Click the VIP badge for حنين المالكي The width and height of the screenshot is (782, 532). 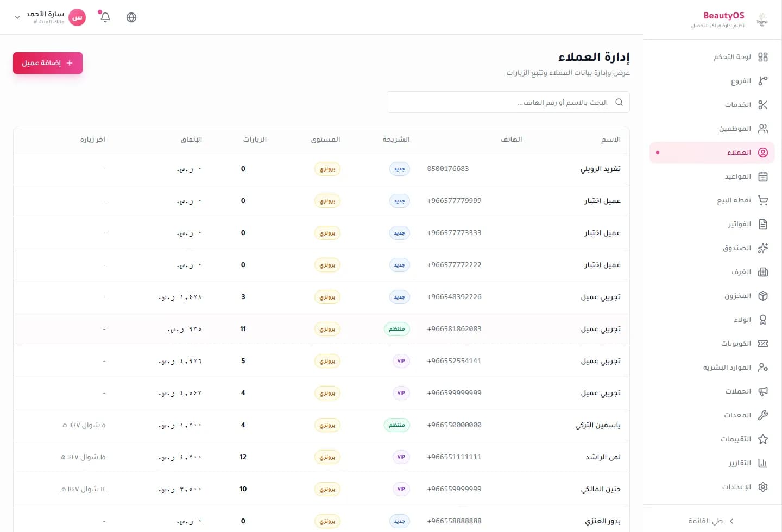tap(401, 489)
